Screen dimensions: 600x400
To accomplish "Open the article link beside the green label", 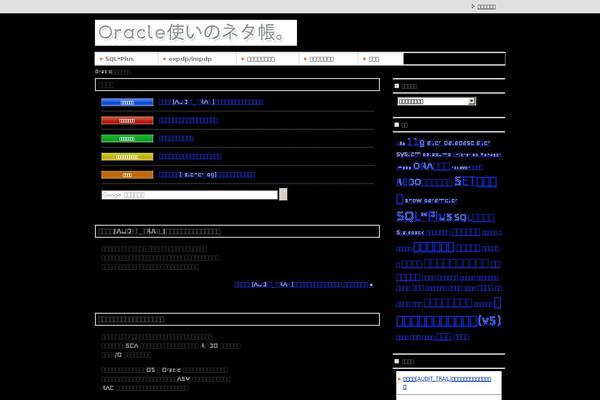I will [x=176, y=138].
